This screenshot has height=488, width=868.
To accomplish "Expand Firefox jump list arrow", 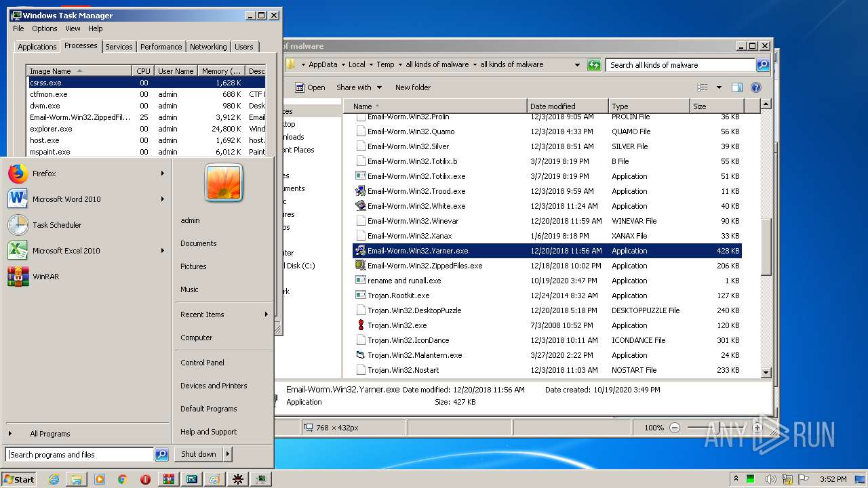I will pyautogui.click(x=163, y=174).
